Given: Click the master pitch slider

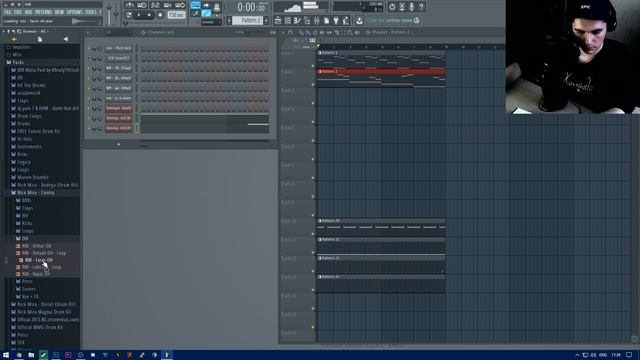Looking at the screenshot, I should point(116,13).
